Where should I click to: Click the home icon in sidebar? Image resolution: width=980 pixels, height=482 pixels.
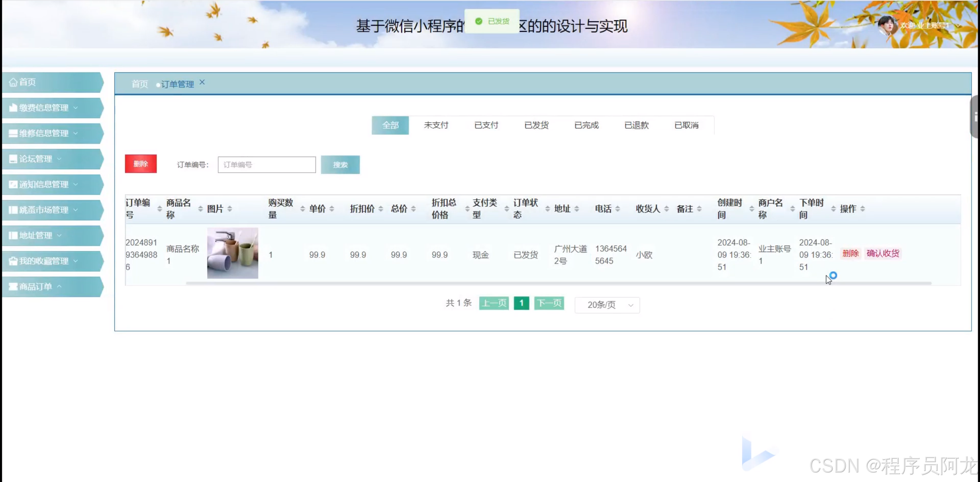click(13, 82)
